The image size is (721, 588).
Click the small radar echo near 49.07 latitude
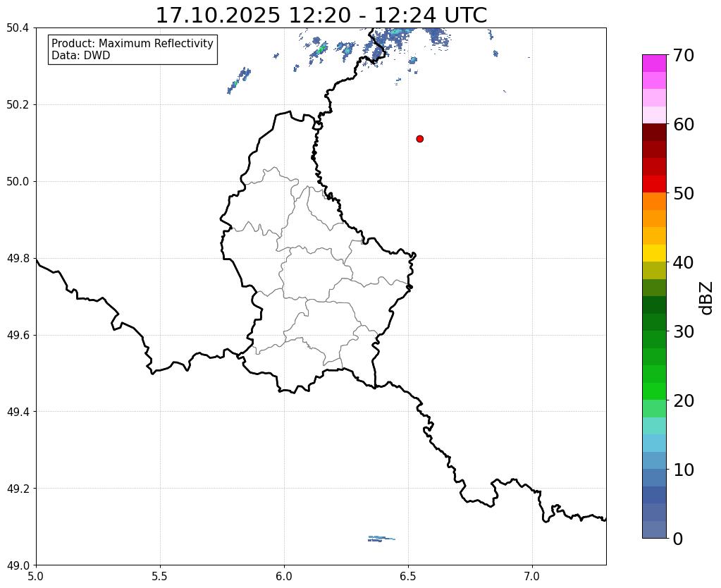point(381,539)
